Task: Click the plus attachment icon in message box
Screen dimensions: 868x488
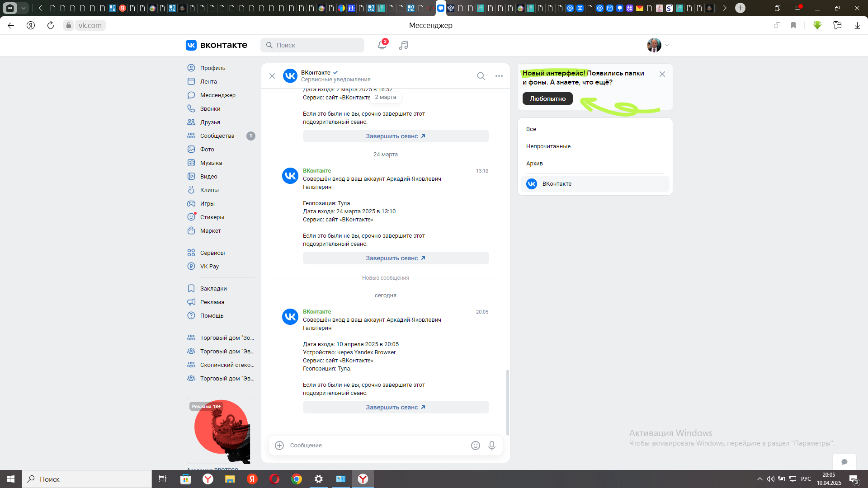Action: click(279, 446)
